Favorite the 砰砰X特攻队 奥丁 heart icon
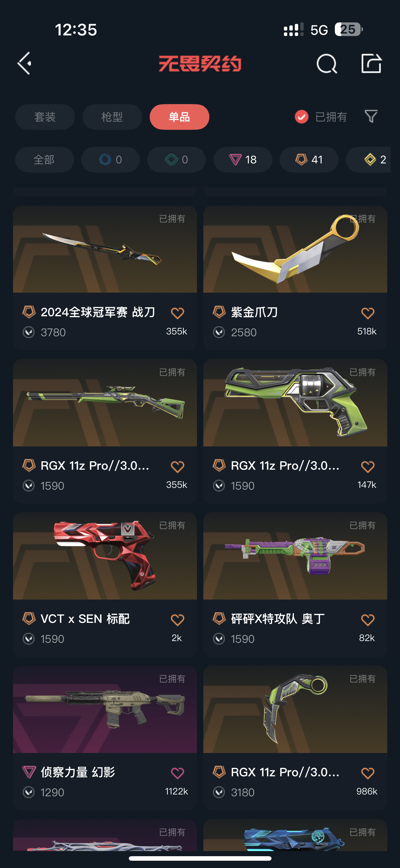 (x=368, y=620)
